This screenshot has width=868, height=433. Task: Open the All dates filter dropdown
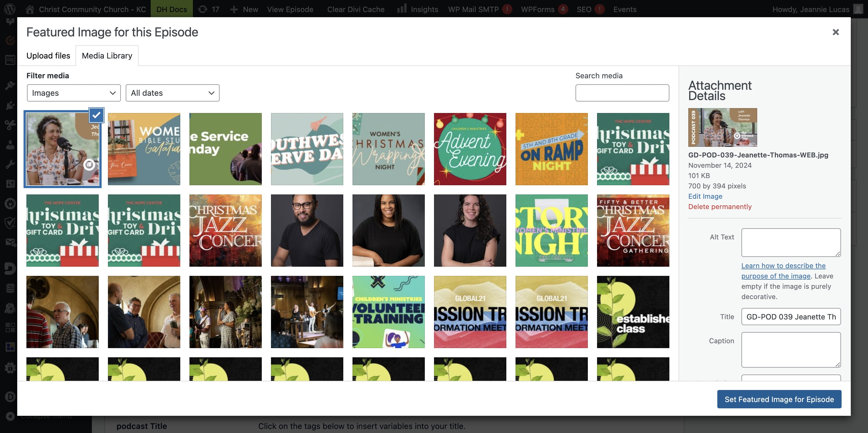(x=173, y=93)
